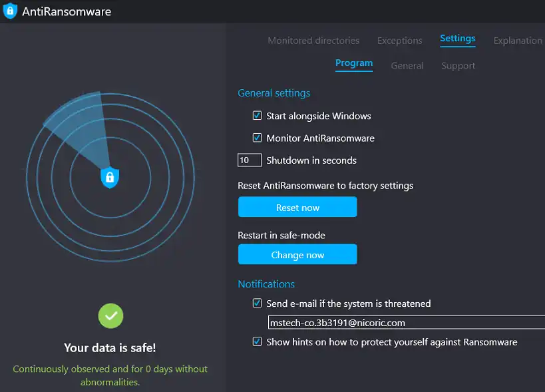Disable Monitor AntiRansomware checkbox
The height and width of the screenshot is (392, 545).
pos(258,138)
